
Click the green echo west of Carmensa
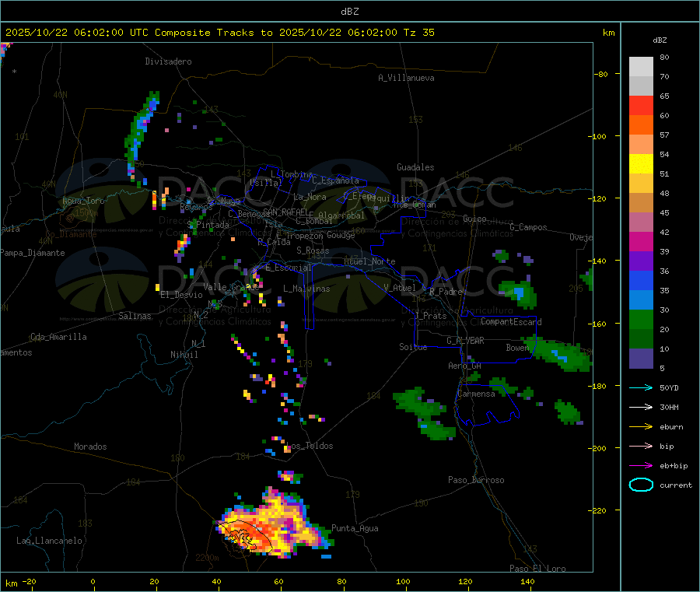click(424, 413)
